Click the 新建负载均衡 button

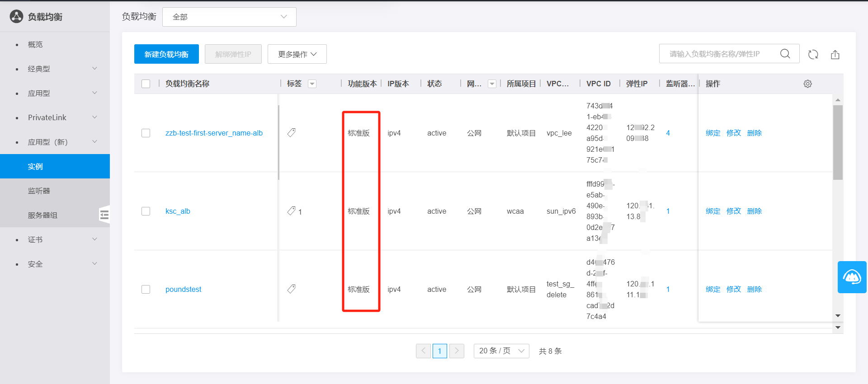[x=166, y=54]
